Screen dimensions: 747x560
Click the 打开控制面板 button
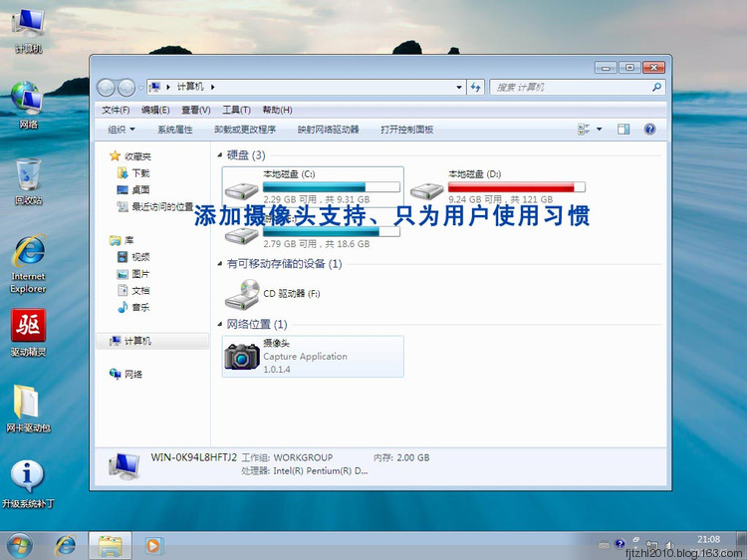coord(406,130)
